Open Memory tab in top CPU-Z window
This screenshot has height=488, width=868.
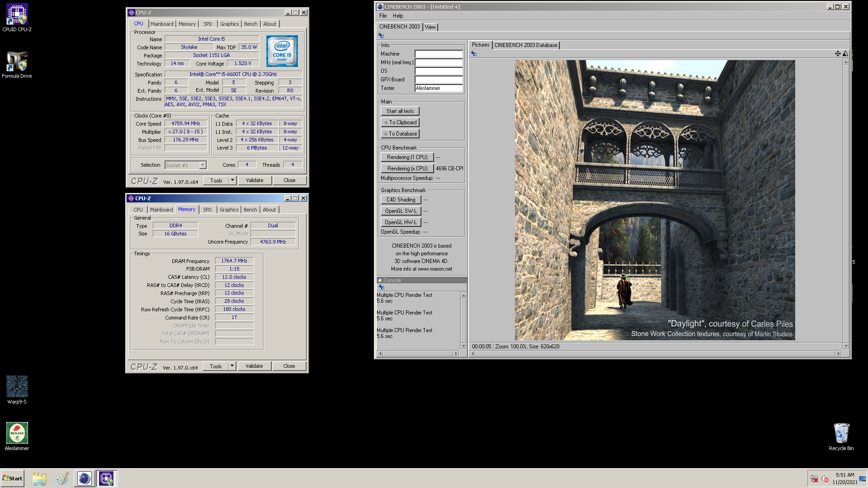pos(187,24)
